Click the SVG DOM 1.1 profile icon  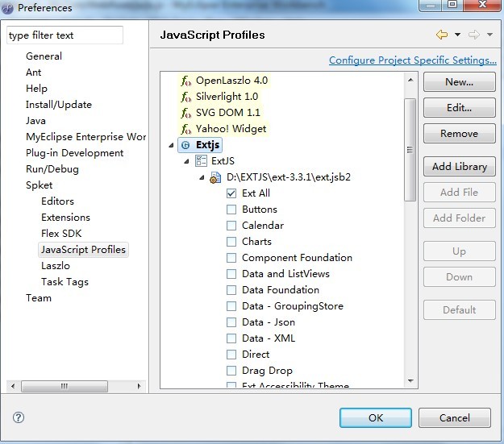185,113
